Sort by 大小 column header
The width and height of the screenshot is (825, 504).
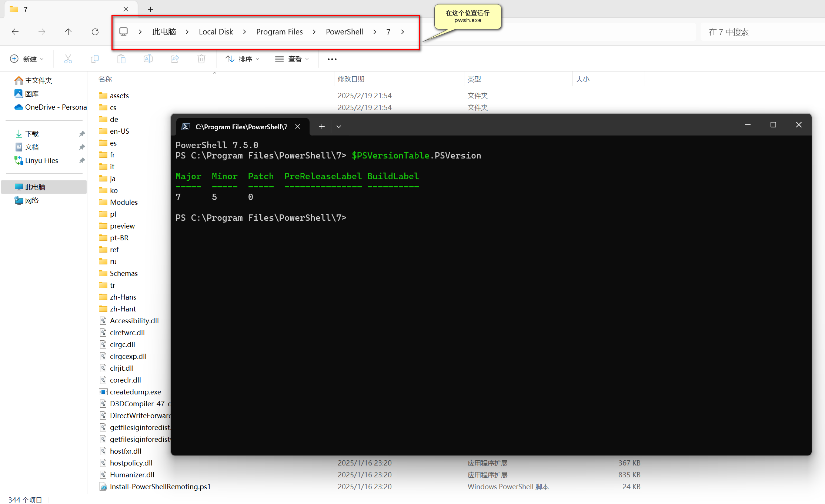(582, 79)
